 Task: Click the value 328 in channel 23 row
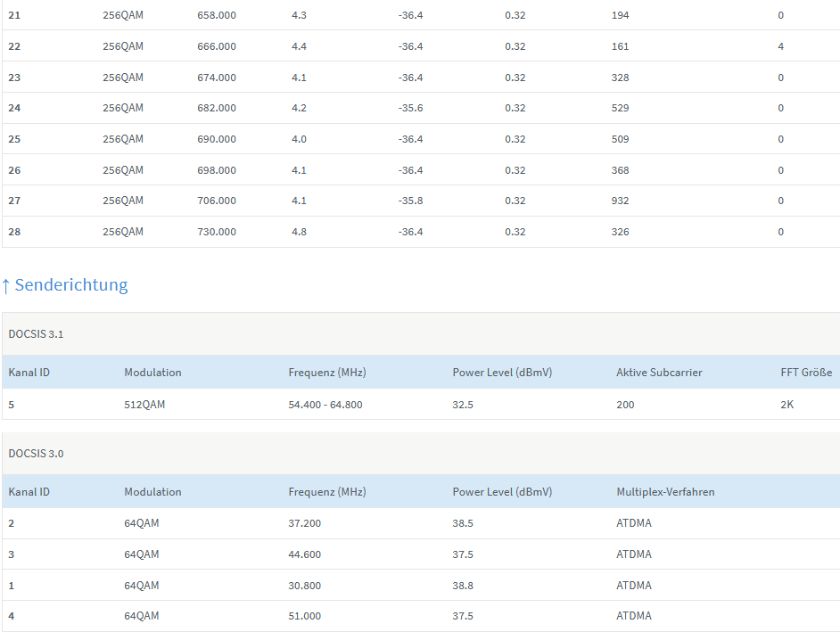point(620,78)
